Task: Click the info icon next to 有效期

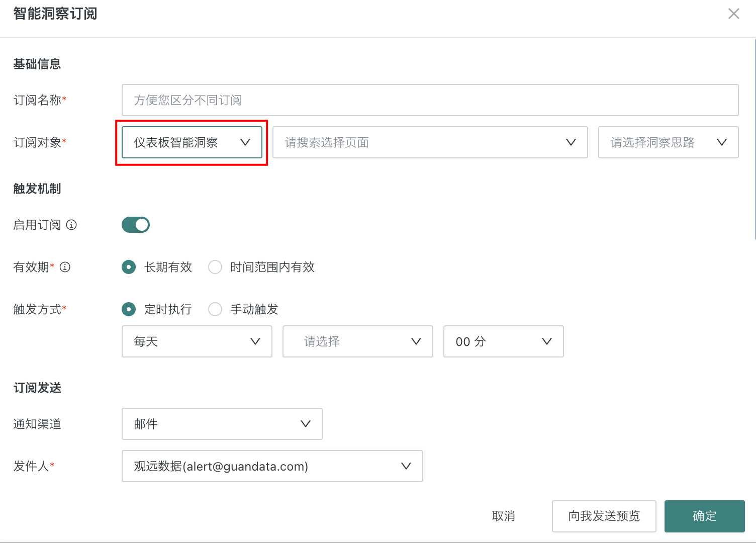Action: 65,267
